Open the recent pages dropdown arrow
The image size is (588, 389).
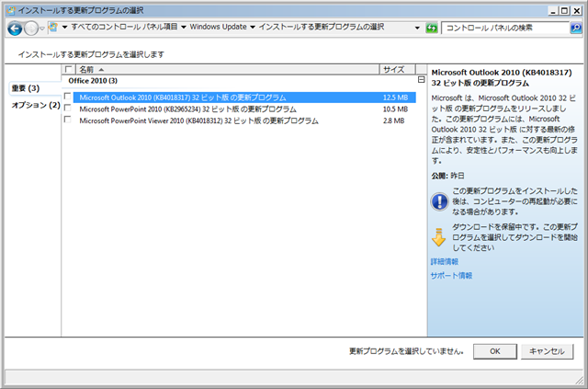click(x=42, y=29)
